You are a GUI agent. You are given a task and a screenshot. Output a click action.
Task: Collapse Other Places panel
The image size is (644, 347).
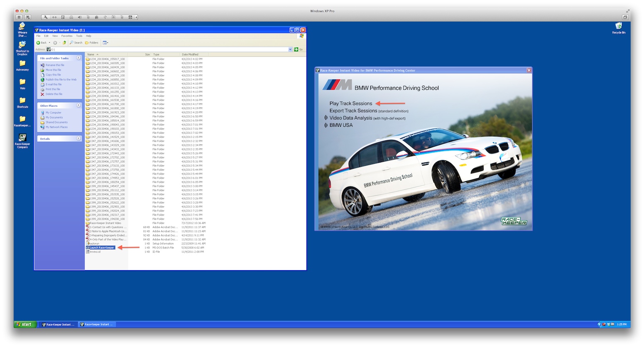point(78,106)
